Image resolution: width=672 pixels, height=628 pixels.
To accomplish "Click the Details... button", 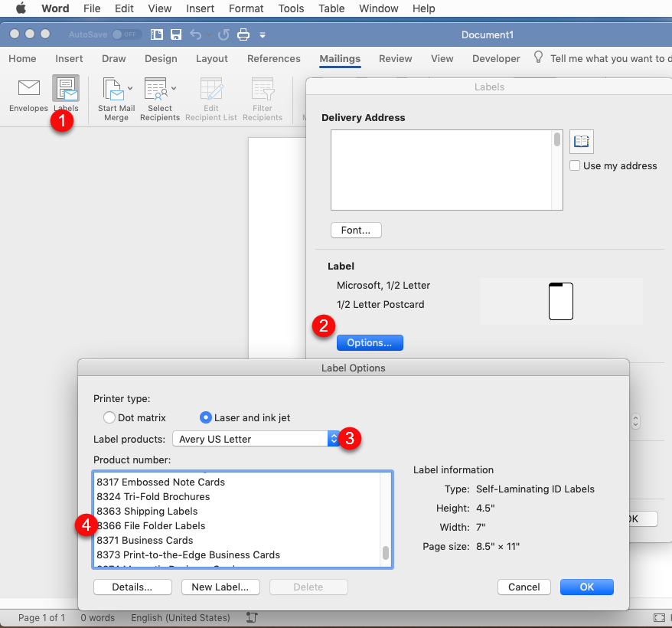I will 132,587.
